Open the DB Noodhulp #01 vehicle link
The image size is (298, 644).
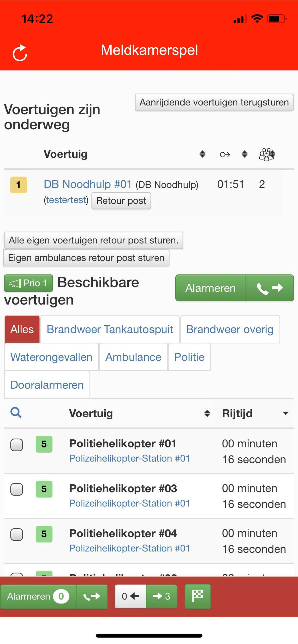click(88, 184)
